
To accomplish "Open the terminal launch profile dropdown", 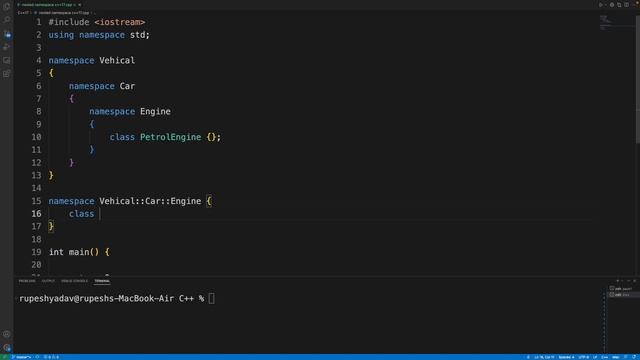I will click(x=622, y=281).
